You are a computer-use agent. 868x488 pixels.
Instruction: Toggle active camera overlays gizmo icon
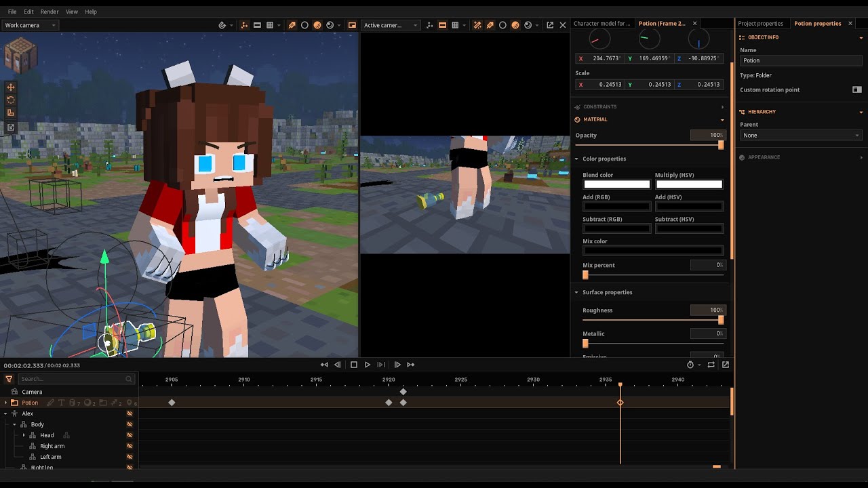(430, 25)
